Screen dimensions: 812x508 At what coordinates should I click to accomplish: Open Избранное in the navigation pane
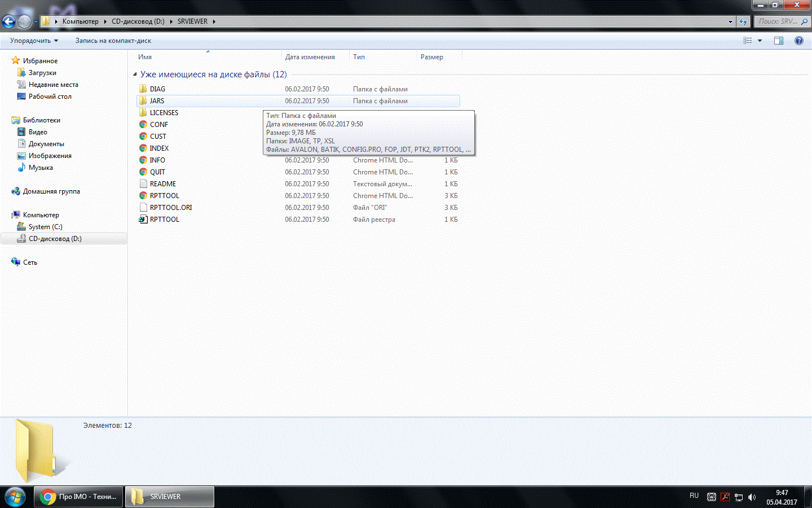coord(40,61)
